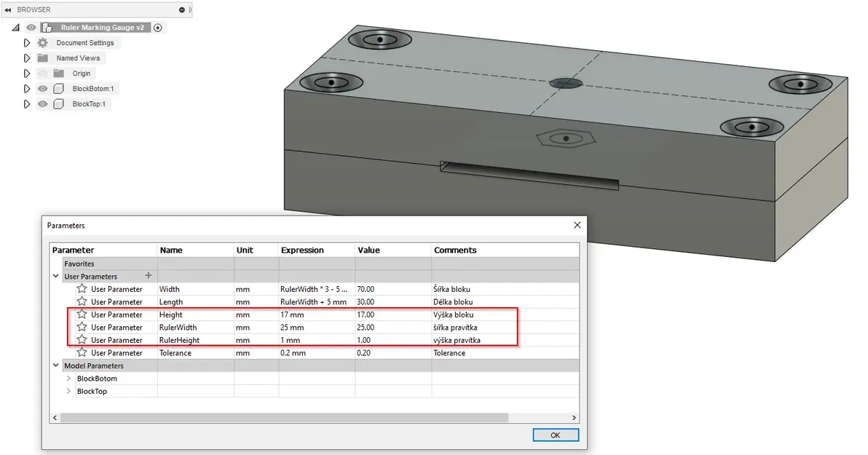Expand BlockTop:1 component
The width and height of the screenshot is (868, 455).
click(x=26, y=104)
